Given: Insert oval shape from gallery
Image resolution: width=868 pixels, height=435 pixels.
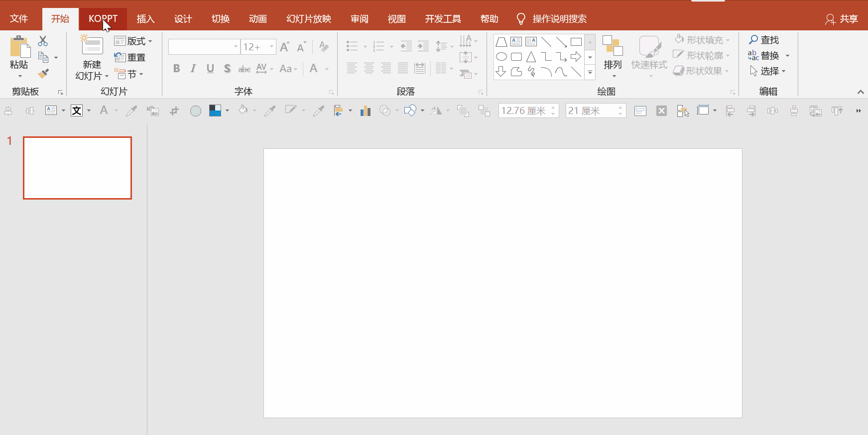Looking at the screenshot, I should click(x=501, y=57).
